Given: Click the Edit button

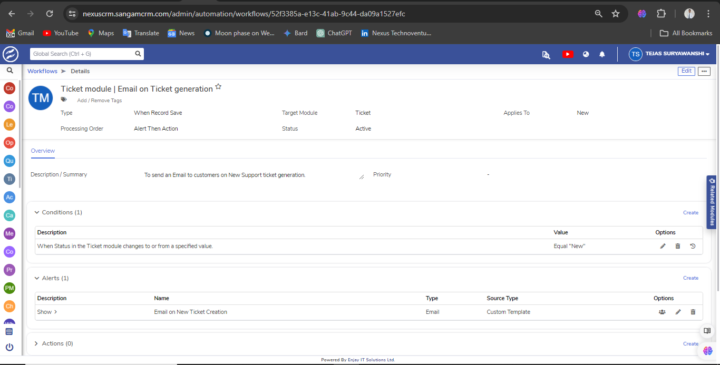Looking at the screenshot, I should tap(686, 71).
